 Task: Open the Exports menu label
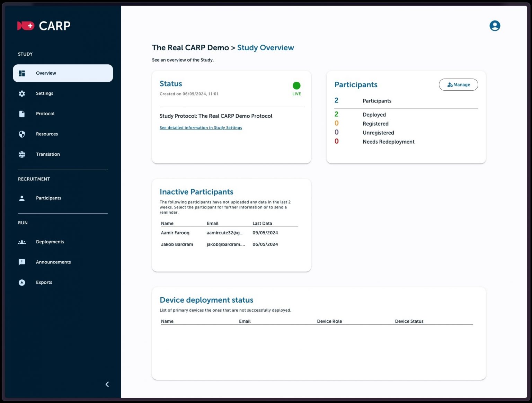[44, 282]
